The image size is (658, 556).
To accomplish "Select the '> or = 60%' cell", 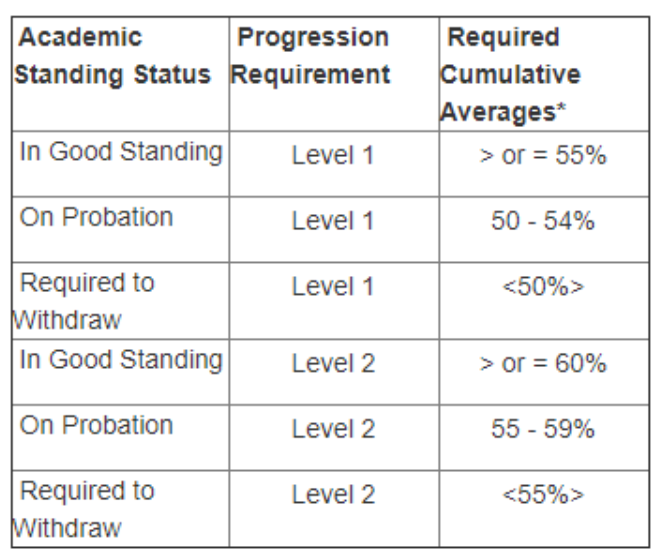I will (x=539, y=364).
